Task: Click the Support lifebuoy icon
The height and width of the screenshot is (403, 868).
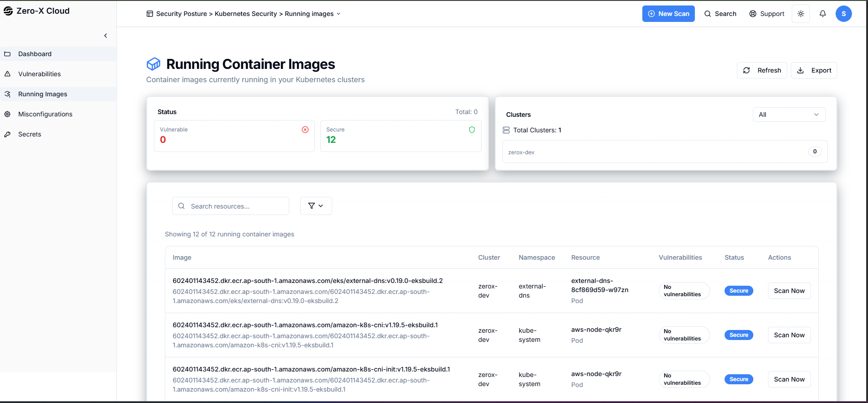Action: 753,14
